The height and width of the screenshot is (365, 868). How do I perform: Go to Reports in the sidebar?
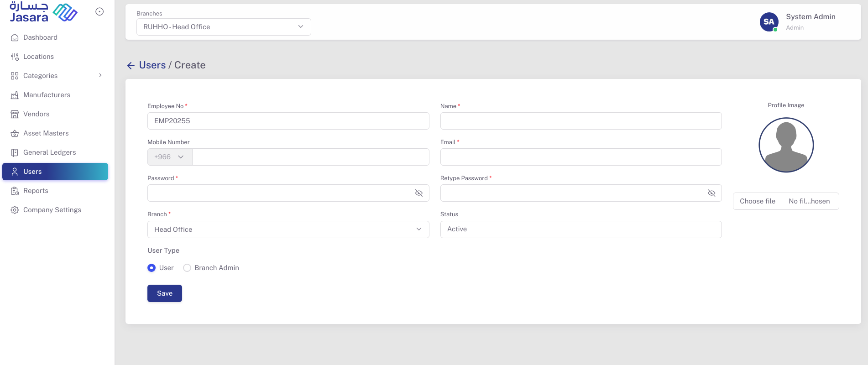pyautogui.click(x=36, y=191)
